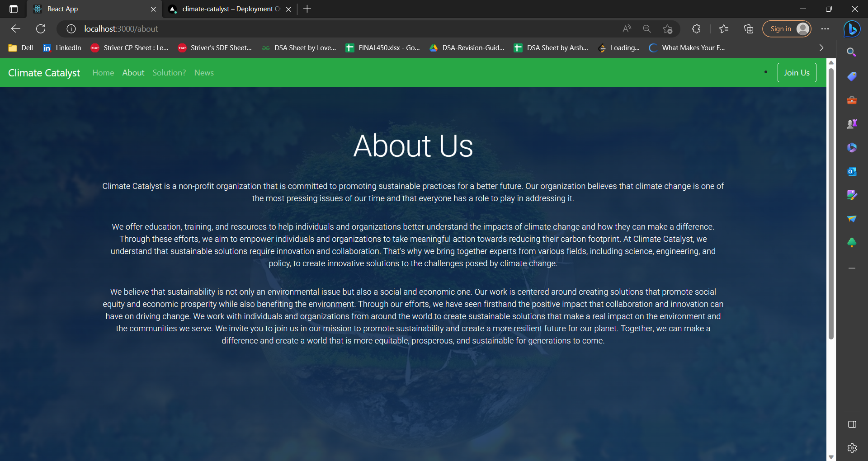Open the Collections icon
Image resolution: width=868 pixels, height=461 pixels.
tap(749, 29)
